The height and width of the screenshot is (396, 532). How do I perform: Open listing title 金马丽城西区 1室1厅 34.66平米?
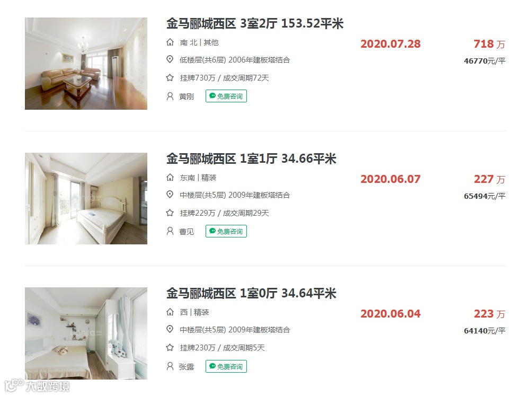[x=251, y=159]
